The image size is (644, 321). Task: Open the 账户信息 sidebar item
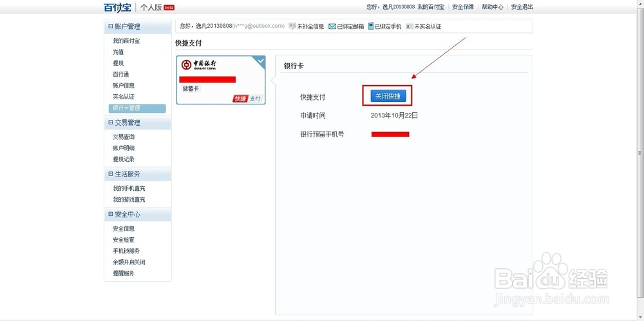[124, 86]
